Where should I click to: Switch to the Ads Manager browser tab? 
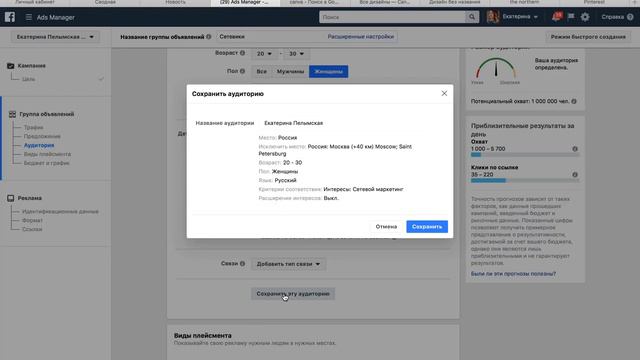pyautogui.click(x=244, y=2)
